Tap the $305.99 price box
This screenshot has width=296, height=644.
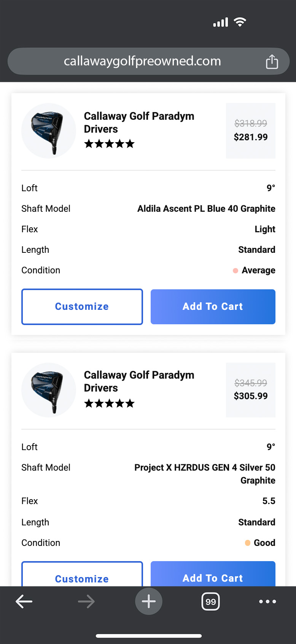click(x=250, y=390)
